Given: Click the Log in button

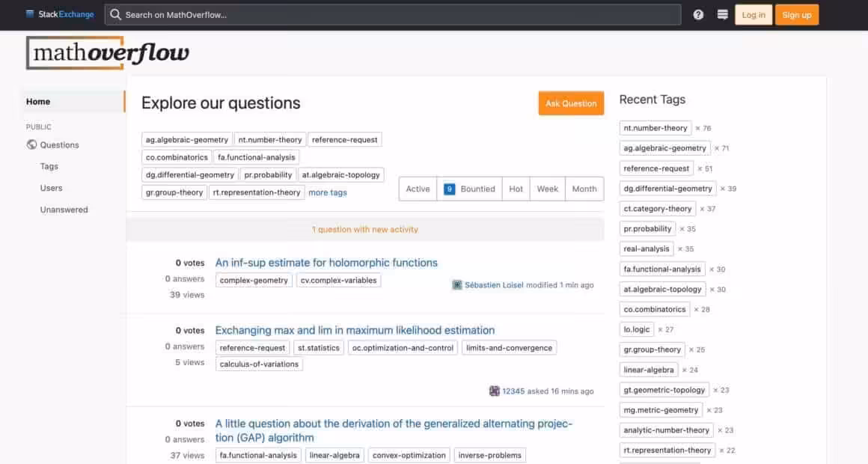Looking at the screenshot, I should [753, 15].
